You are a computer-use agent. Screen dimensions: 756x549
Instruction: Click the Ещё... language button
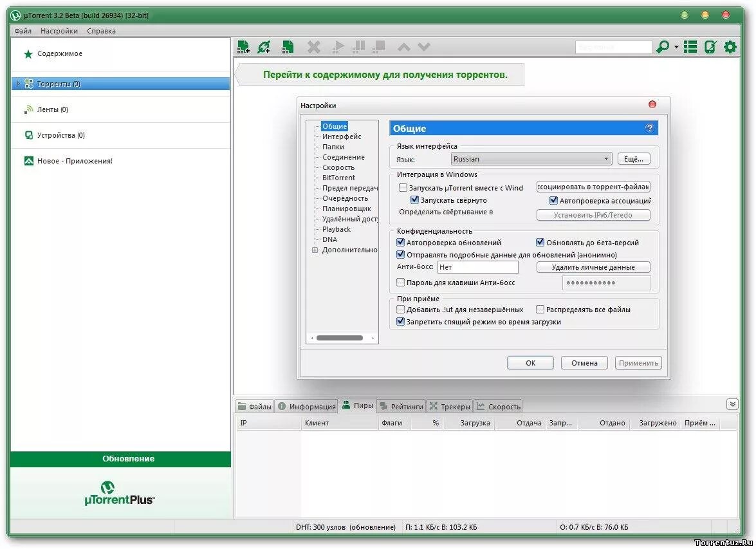click(634, 159)
